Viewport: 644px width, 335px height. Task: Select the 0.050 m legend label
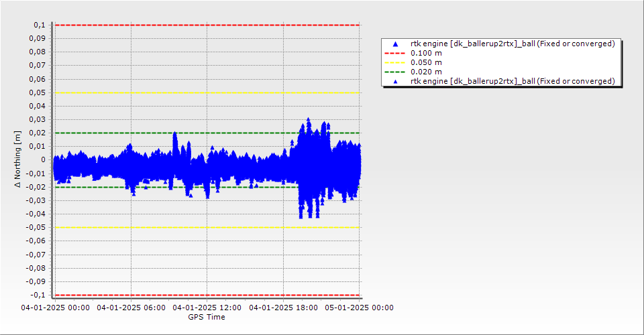click(426, 62)
